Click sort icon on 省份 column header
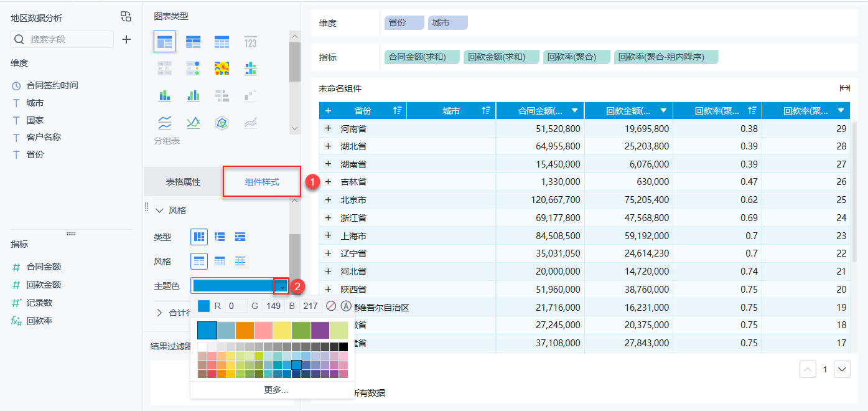 [398, 111]
